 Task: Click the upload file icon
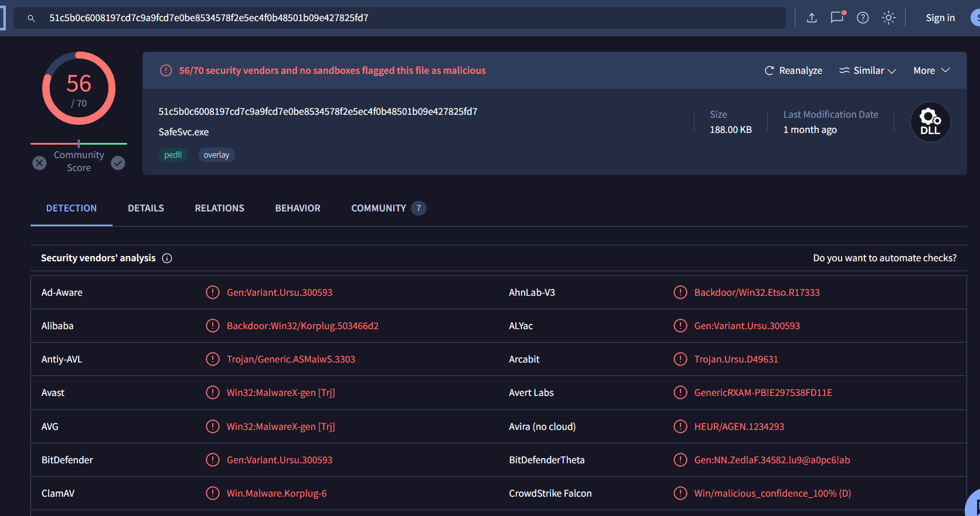point(812,18)
